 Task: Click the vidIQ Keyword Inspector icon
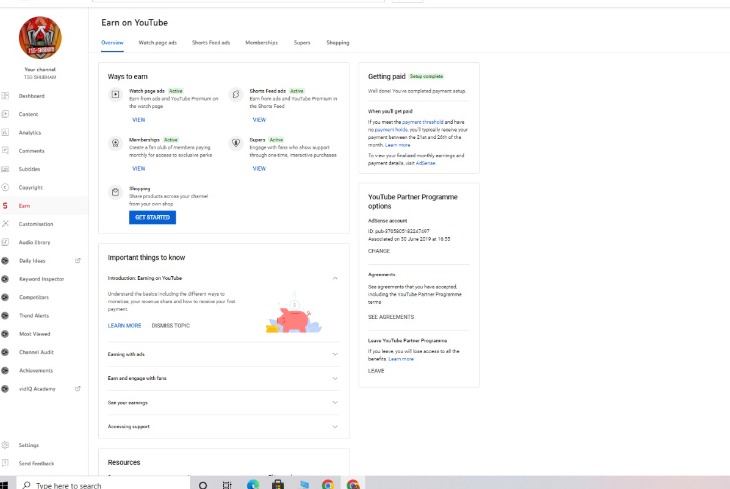coord(5,279)
